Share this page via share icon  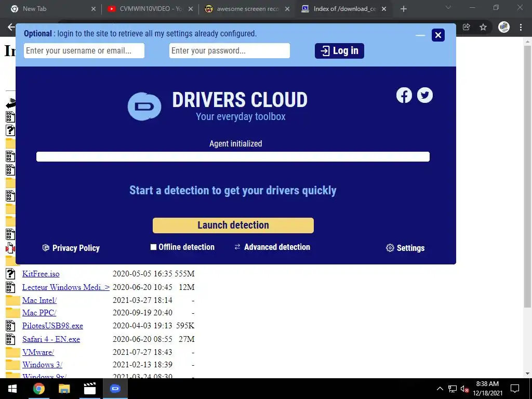click(467, 27)
